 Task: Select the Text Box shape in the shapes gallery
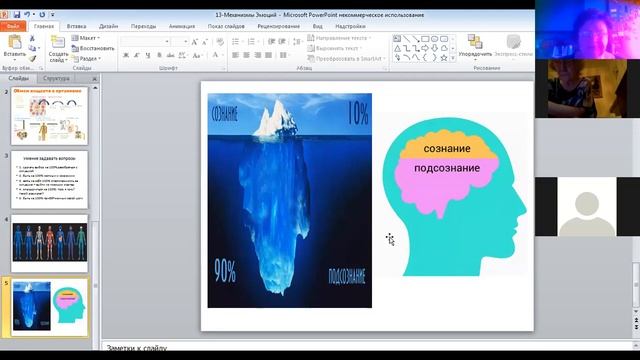[397, 39]
